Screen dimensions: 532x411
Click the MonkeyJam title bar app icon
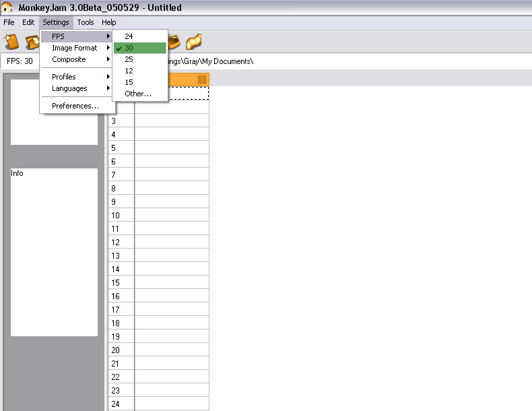tap(7, 7)
